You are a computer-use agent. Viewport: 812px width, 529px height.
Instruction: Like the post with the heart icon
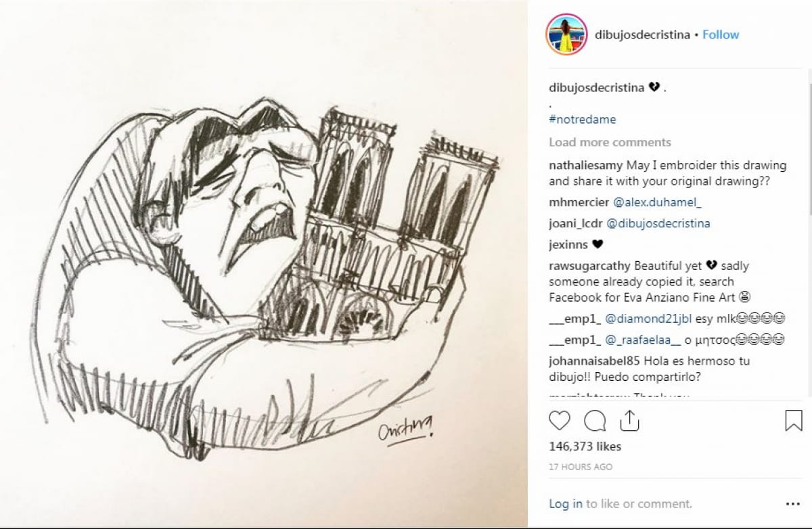[x=559, y=421]
